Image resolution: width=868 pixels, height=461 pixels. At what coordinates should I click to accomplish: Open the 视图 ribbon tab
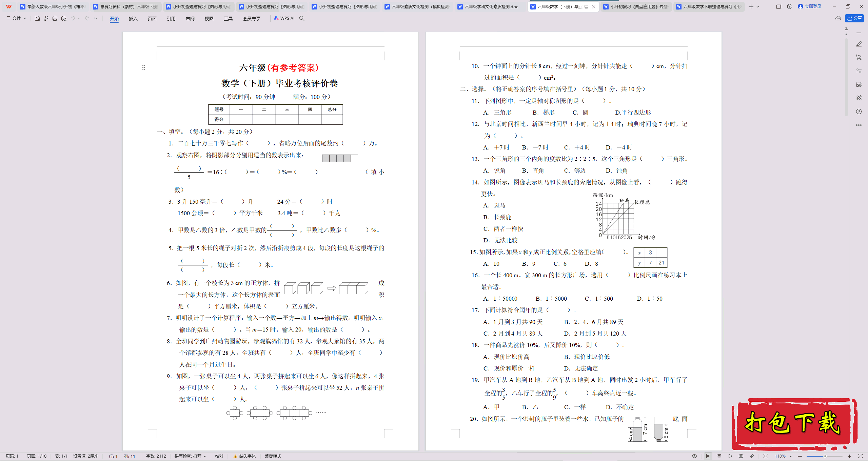click(x=209, y=19)
